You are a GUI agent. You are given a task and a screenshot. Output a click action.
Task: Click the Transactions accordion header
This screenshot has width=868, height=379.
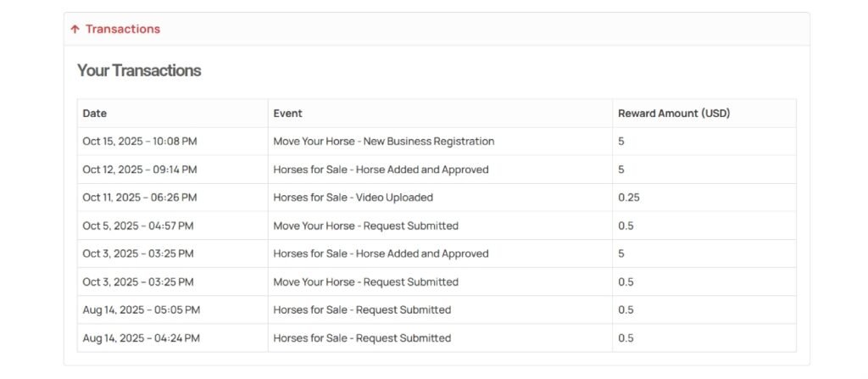(x=122, y=29)
